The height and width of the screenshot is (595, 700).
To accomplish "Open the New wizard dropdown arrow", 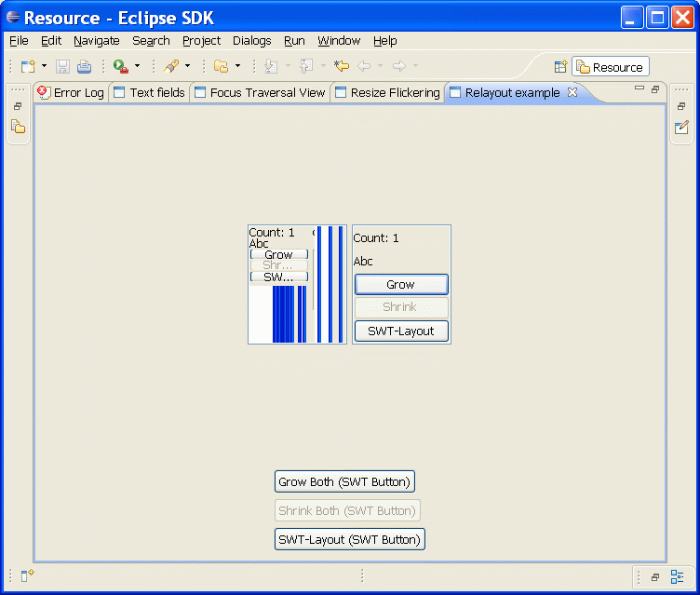I will coord(44,66).
